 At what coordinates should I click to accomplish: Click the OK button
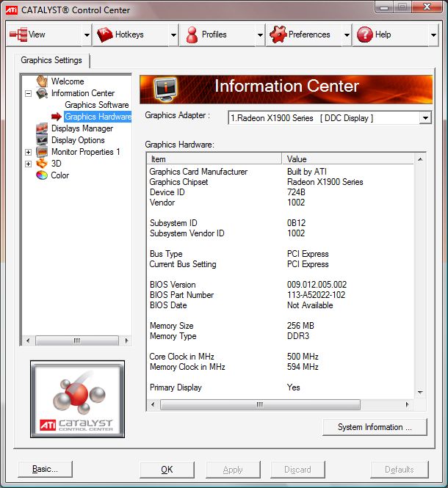click(x=167, y=470)
